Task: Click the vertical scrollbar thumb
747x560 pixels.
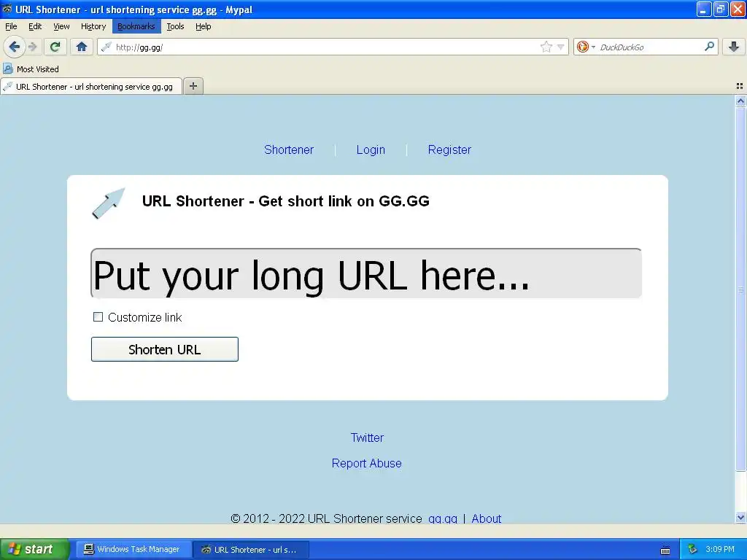Action: pyautogui.click(x=740, y=289)
